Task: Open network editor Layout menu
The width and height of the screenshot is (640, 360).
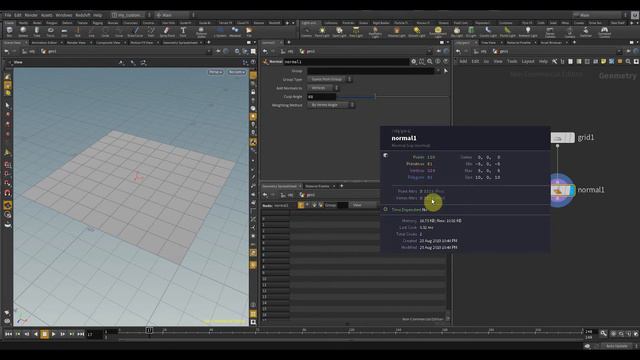Action: click(528, 62)
